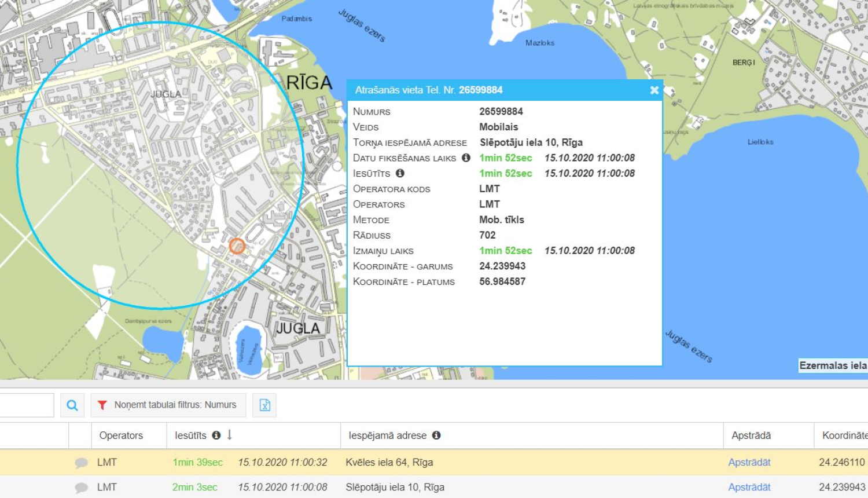Viewport: 868px width, 498px height.
Task: Open comment bubble for Kvēles iela row
Action: click(82, 463)
